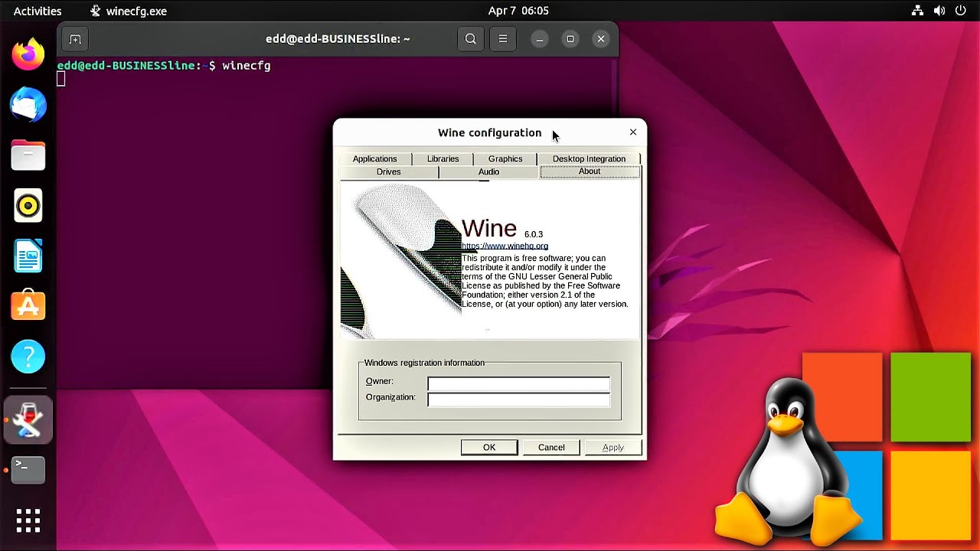
Task: Click the new tab icon in terminal
Action: 75,39
